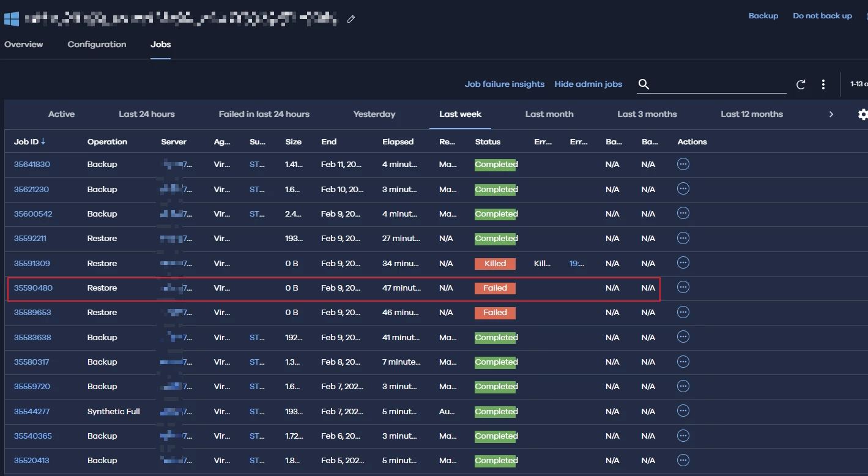Click the Windows logo icon beside the title
The height and width of the screenshot is (476, 868).
(12, 18)
